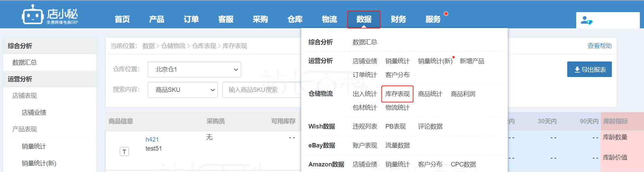Open the 财务 menu
The image size is (644, 172).
pos(398,19)
